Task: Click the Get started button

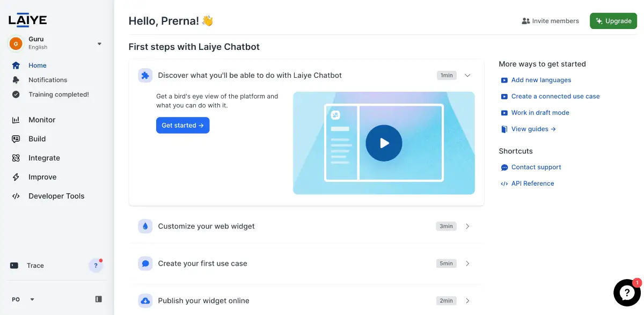Action: 182,126
